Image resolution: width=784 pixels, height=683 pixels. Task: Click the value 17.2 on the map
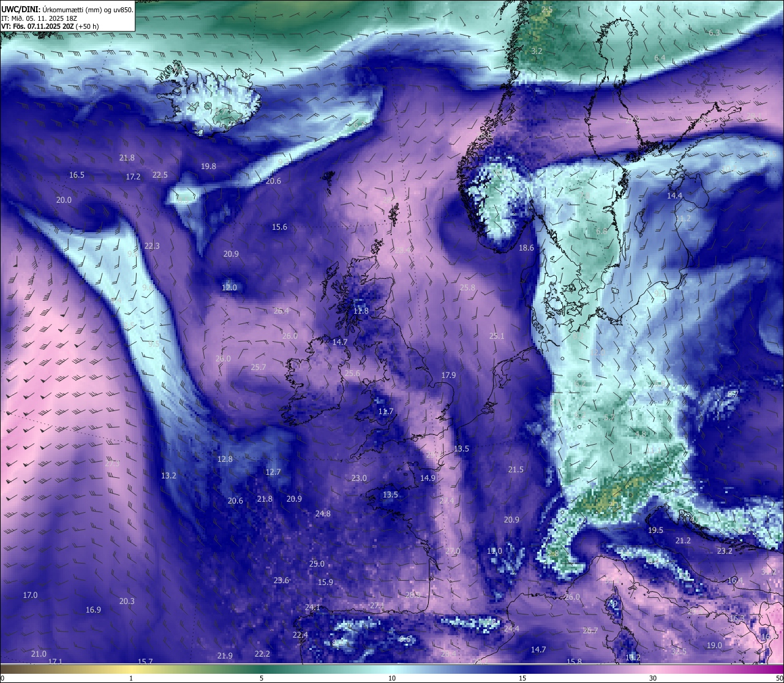(x=133, y=177)
